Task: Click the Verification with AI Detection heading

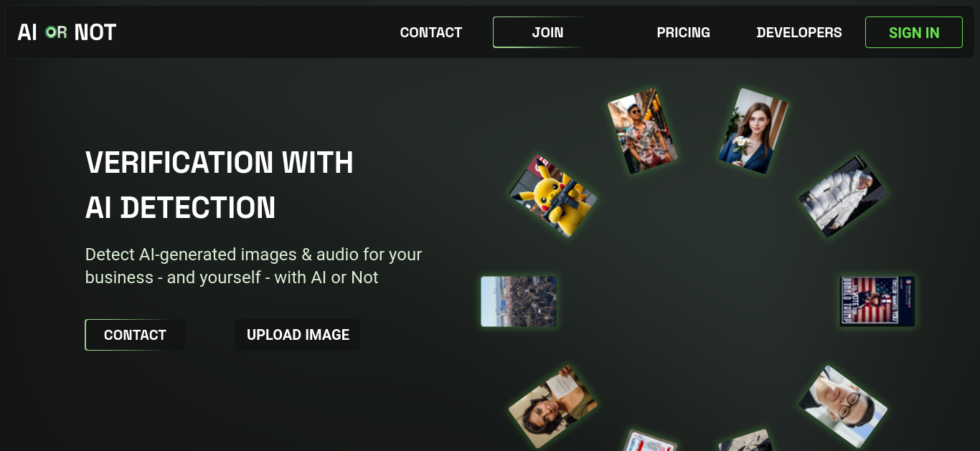Action: pos(220,185)
